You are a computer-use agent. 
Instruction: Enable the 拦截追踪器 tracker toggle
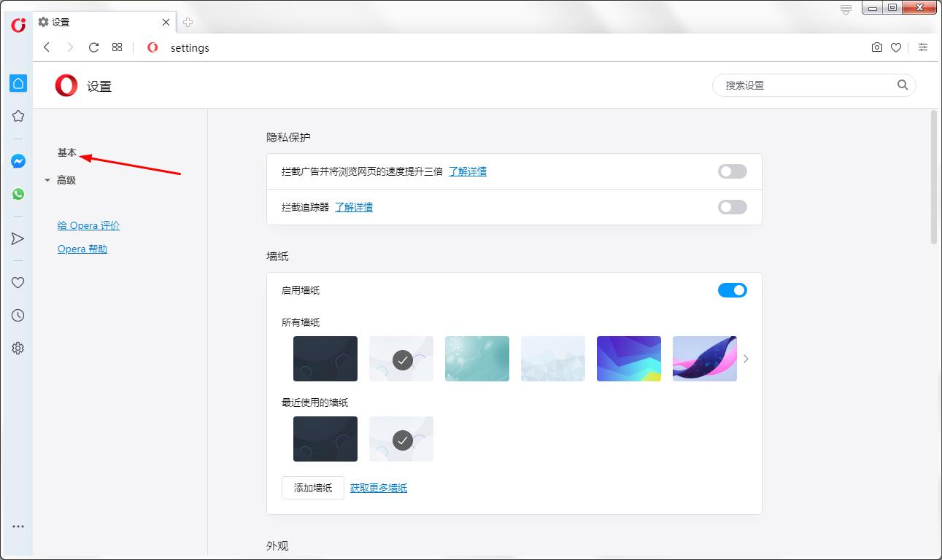click(x=732, y=207)
